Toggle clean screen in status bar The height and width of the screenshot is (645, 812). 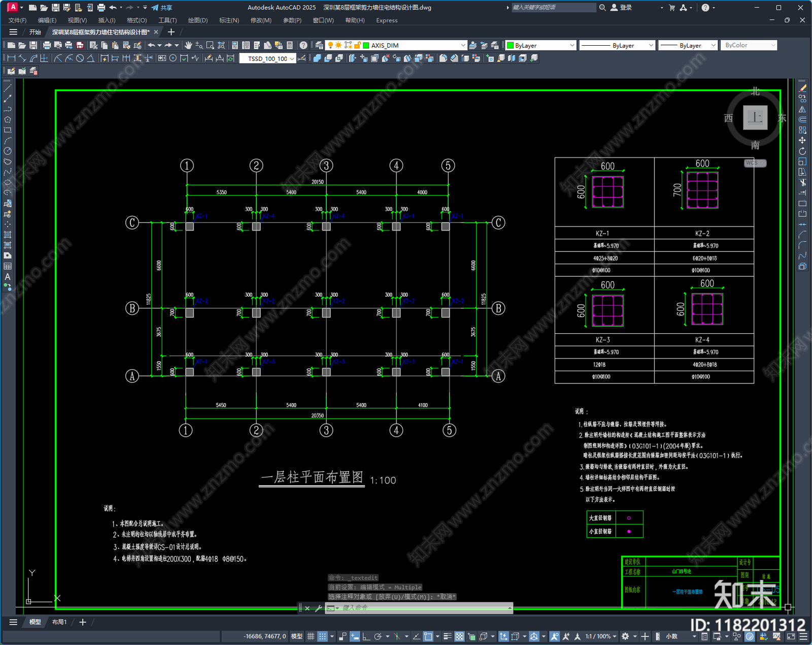[791, 636]
